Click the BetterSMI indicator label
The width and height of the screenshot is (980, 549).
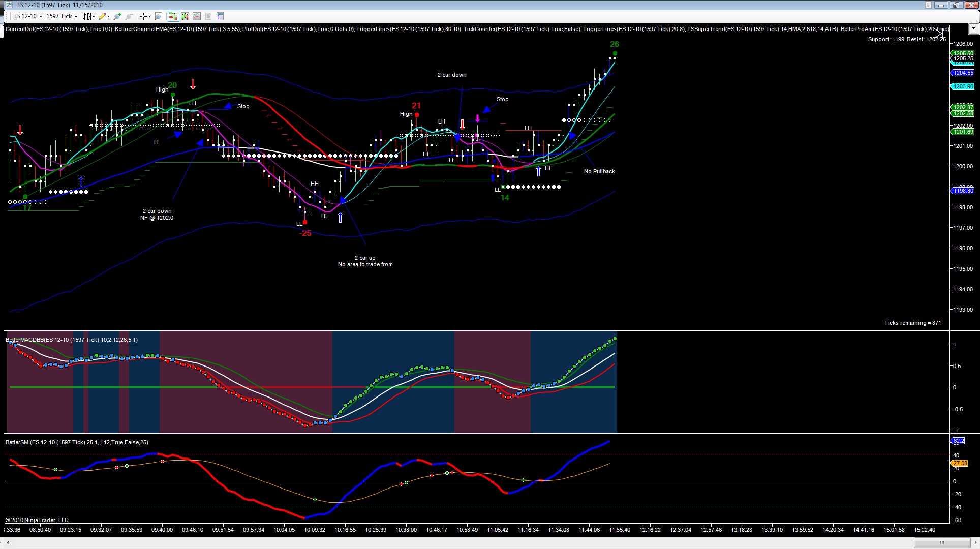click(x=77, y=442)
